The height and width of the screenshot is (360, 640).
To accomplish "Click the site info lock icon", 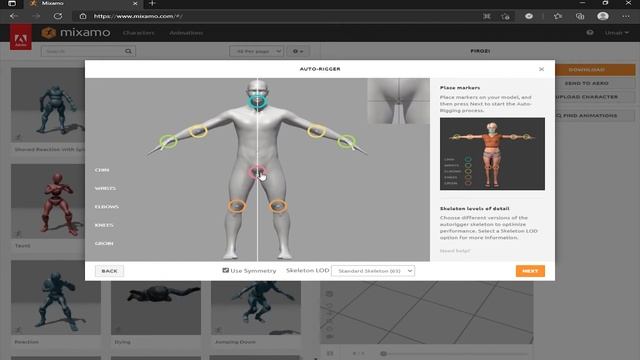I will [x=83, y=16].
